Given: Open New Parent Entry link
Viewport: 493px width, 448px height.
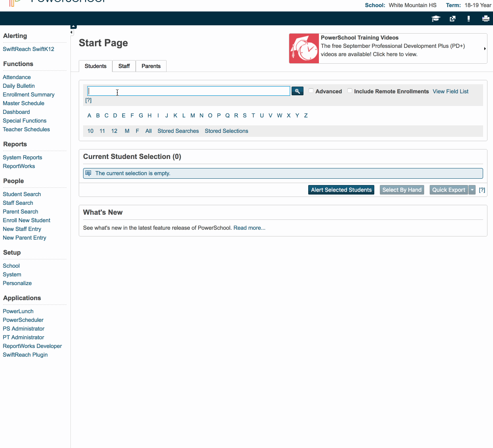Looking at the screenshot, I should [x=25, y=238].
